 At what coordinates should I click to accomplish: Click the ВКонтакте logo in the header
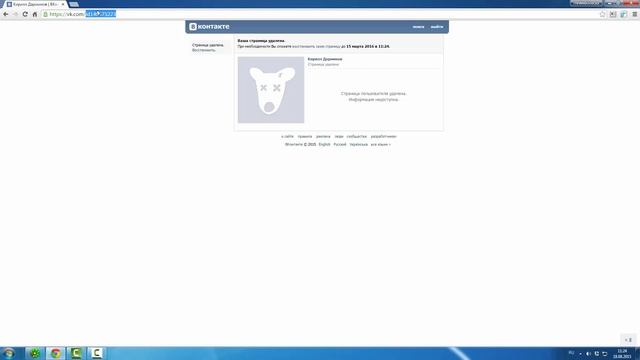209,27
